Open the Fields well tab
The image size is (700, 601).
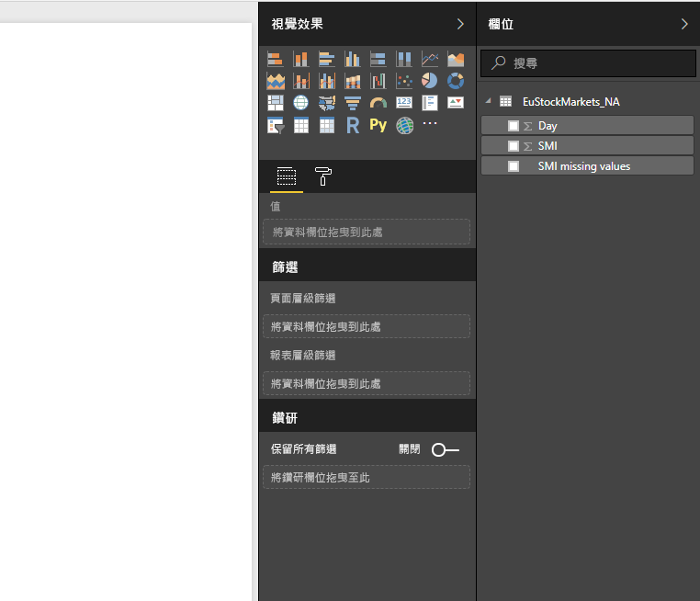coord(287,176)
